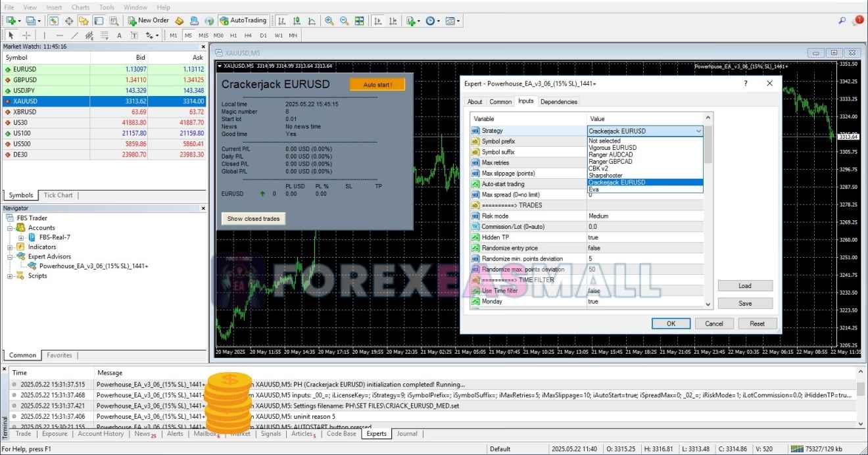Switch chart to bar chart icon
Image resolution: width=868 pixels, height=455 pixels.
[282, 20]
